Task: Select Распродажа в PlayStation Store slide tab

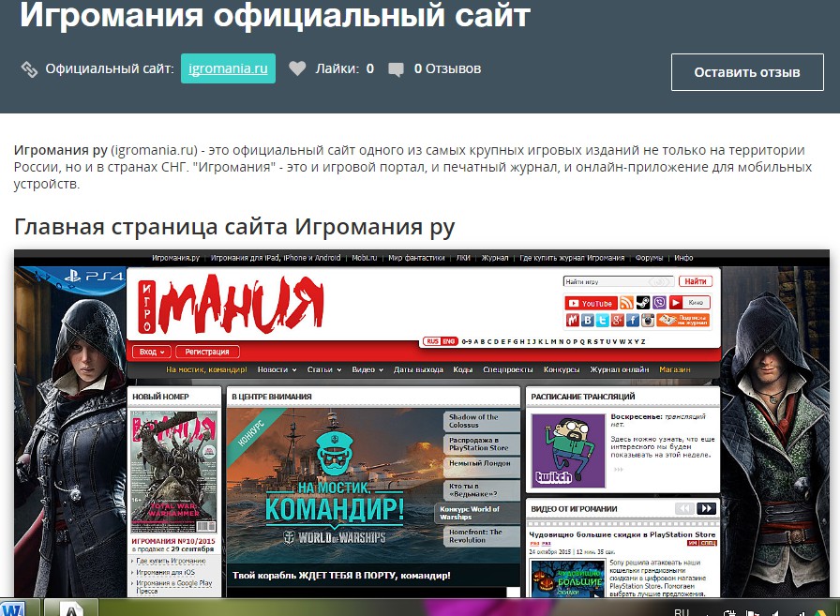Action: pyautogui.click(x=482, y=444)
